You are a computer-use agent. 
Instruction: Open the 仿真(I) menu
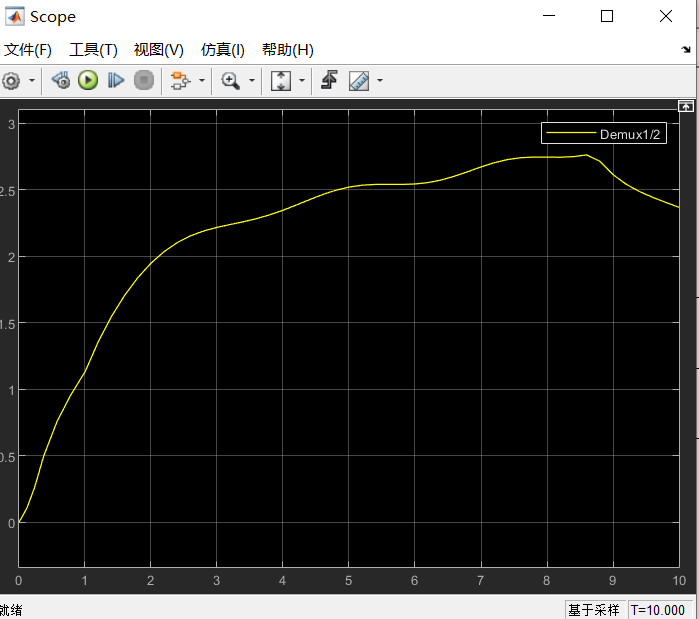point(223,49)
